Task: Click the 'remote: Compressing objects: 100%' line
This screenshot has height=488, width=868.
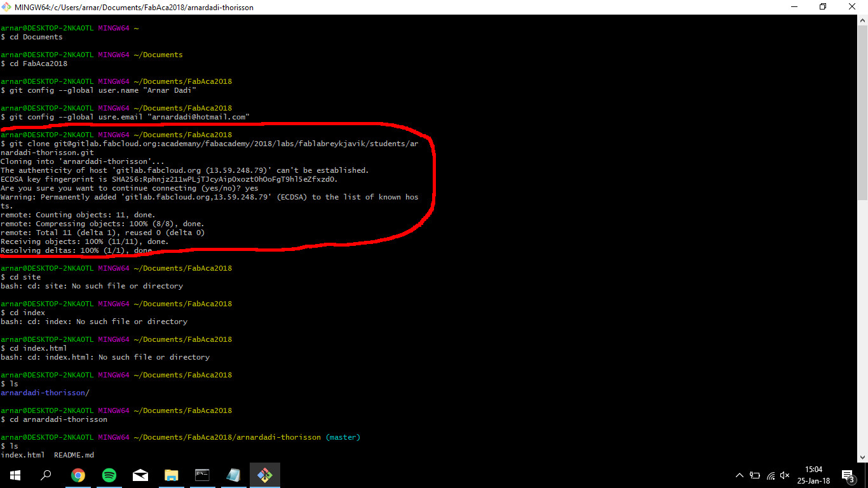Action: 102,224
